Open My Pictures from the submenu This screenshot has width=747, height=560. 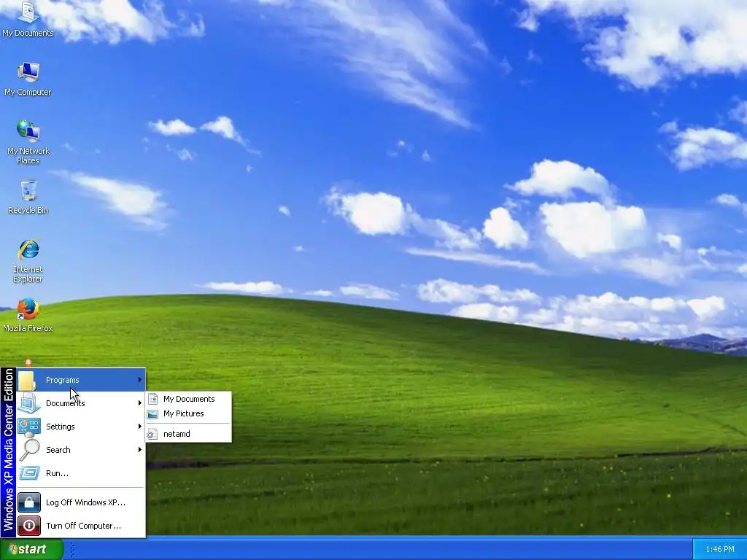(189, 414)
